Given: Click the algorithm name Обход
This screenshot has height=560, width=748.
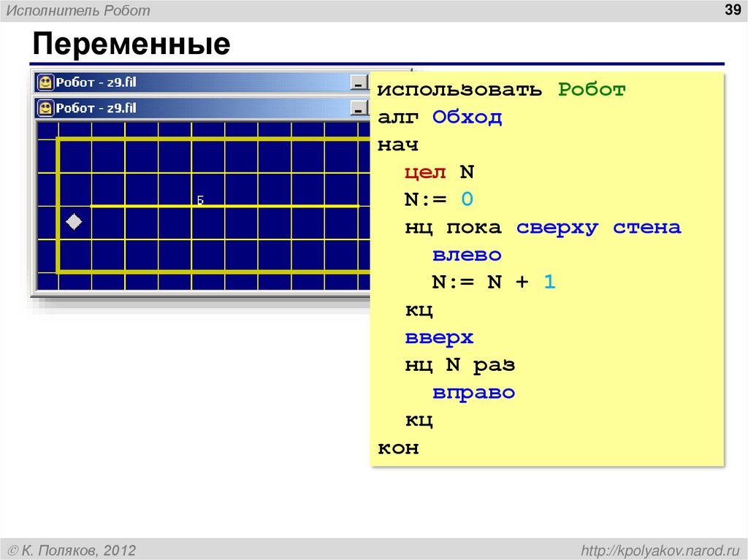Looking at the screenshot, I should pos(467,116).
